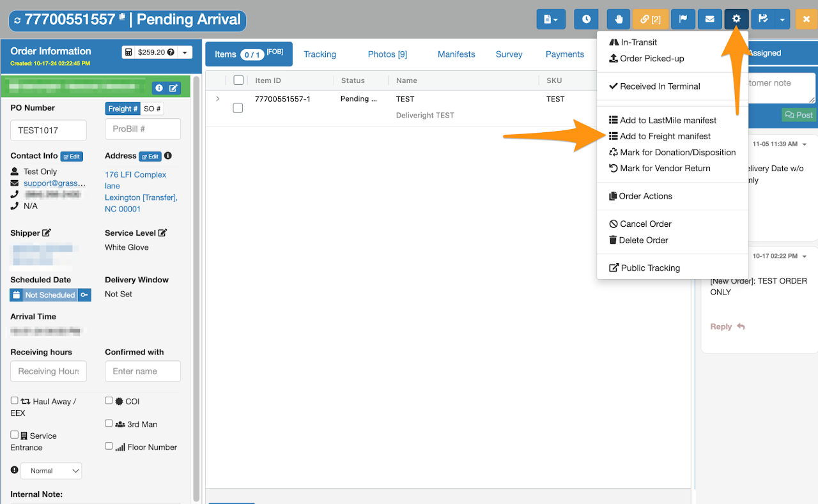Click the Status column header
The image size is (818, 504).
click(353, 80)
